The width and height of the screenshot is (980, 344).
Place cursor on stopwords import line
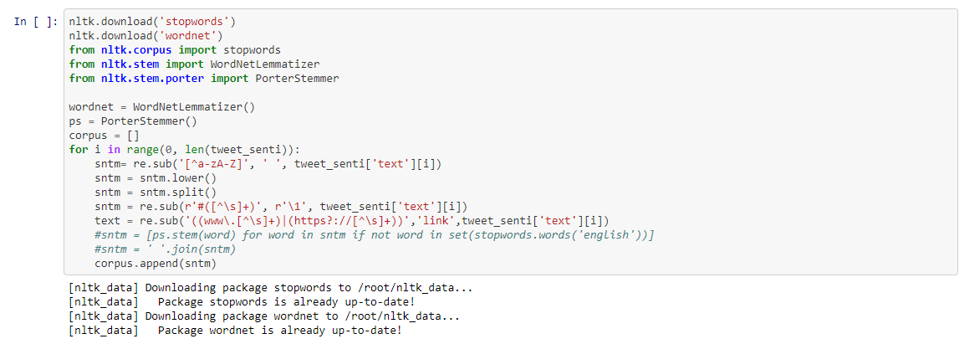point(175,50)
